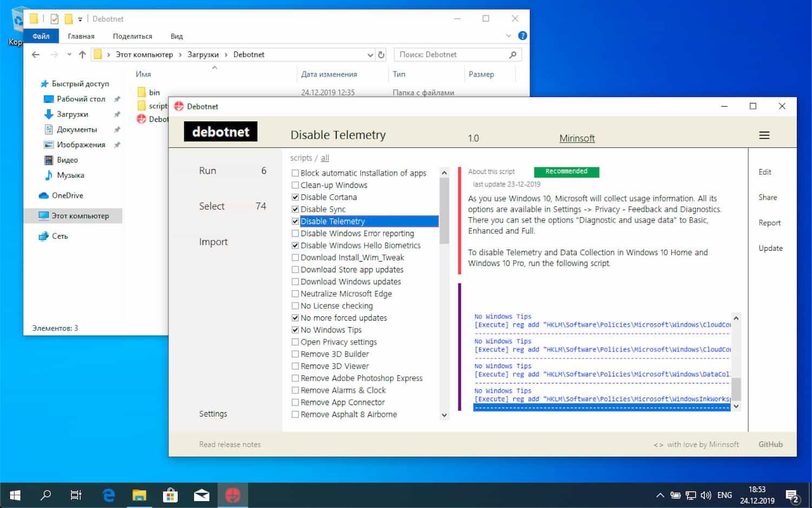Open the Вид tab in Explorer
812x508 pixels.
click(176, 36)
